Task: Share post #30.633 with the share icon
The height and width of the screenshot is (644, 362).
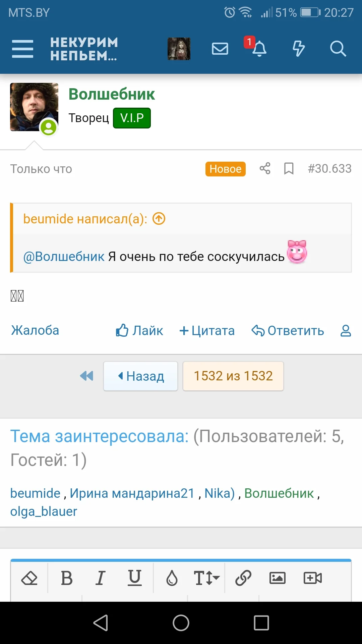Action: pos(264,169)
